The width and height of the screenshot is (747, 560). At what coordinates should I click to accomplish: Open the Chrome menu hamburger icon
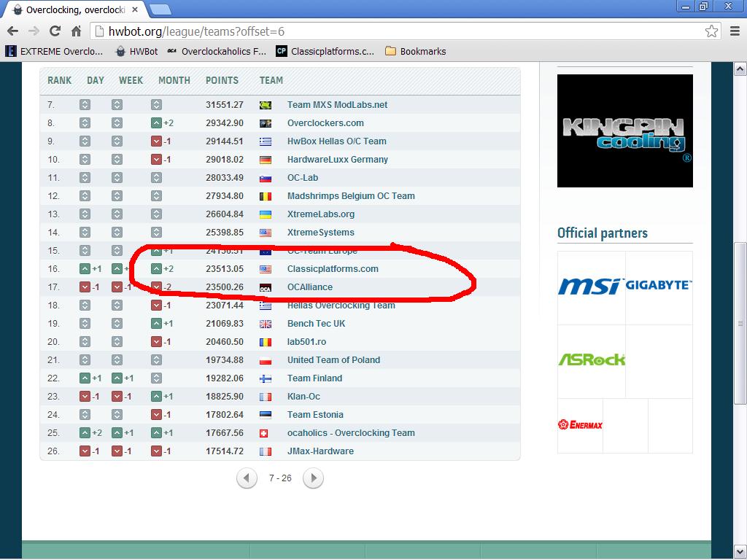734,31
